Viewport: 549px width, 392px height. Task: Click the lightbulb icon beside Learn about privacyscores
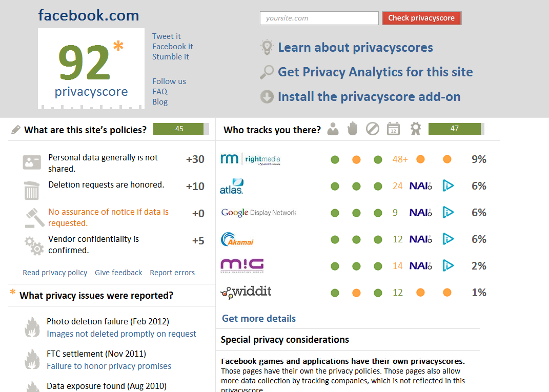267,47
